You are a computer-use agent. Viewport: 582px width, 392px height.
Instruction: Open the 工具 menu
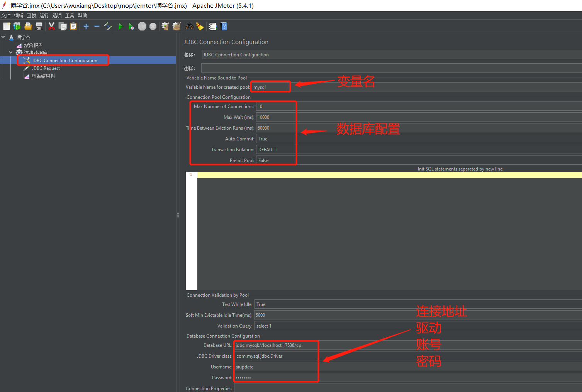(70, 15)
